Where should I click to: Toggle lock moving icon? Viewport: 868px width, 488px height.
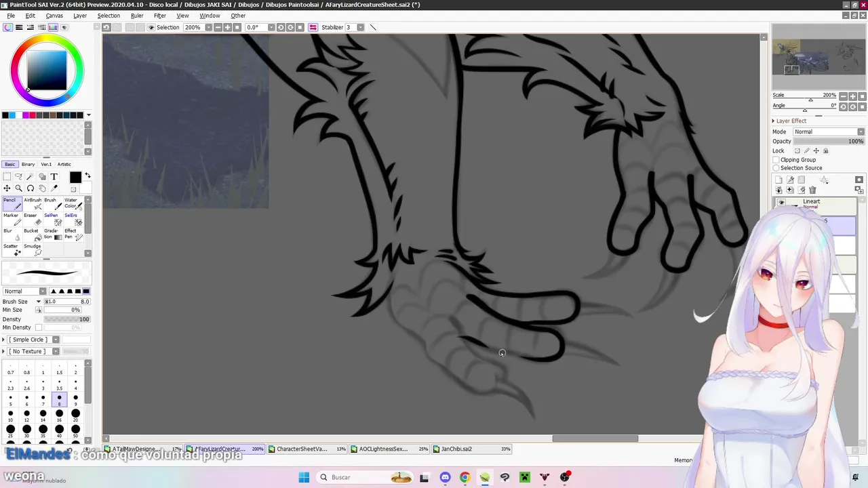coord(816,150)
